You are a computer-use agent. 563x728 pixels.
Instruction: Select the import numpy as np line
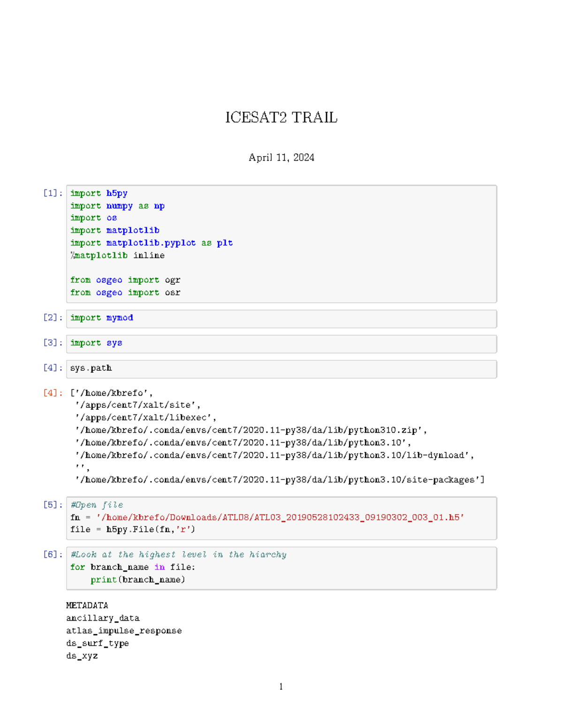117,205
